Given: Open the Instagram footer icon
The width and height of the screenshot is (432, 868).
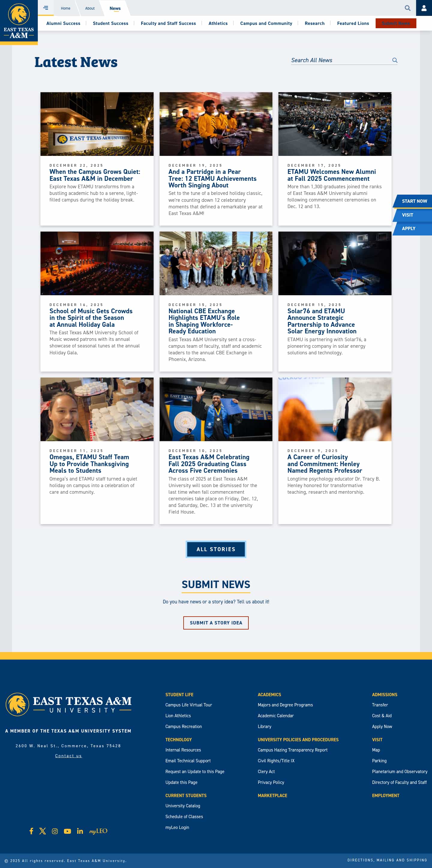Looking at the screenshot, I should 55,831.
